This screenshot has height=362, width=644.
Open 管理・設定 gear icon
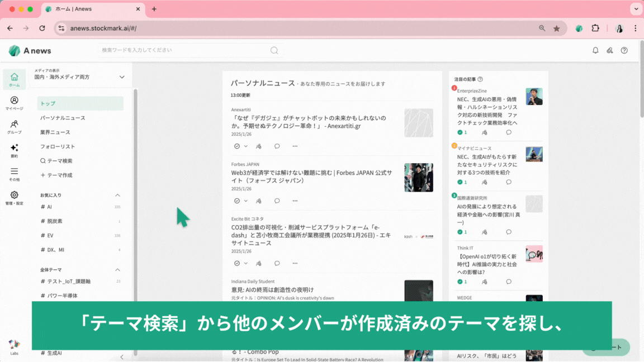click(14, 198)
